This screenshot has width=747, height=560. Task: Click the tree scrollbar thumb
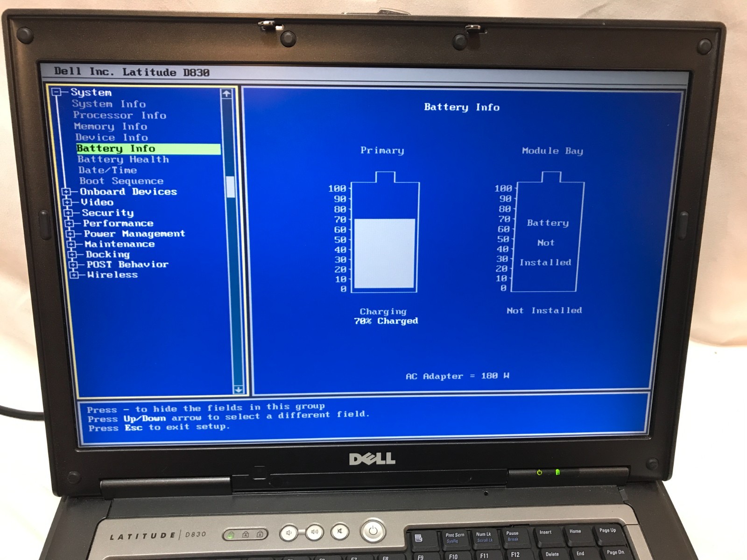tap(231, 187)
